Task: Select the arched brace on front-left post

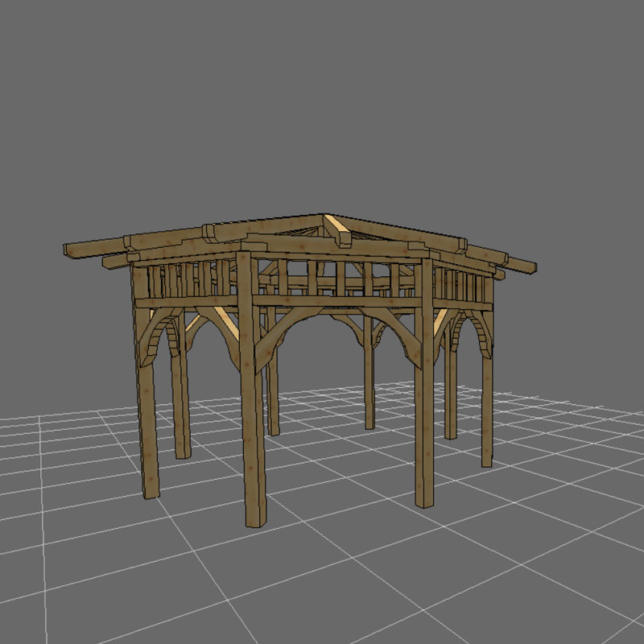Action: [157, 336]
